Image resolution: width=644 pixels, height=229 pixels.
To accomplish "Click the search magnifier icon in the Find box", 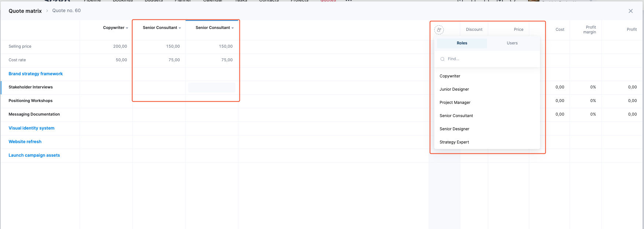I will (443, 59).
